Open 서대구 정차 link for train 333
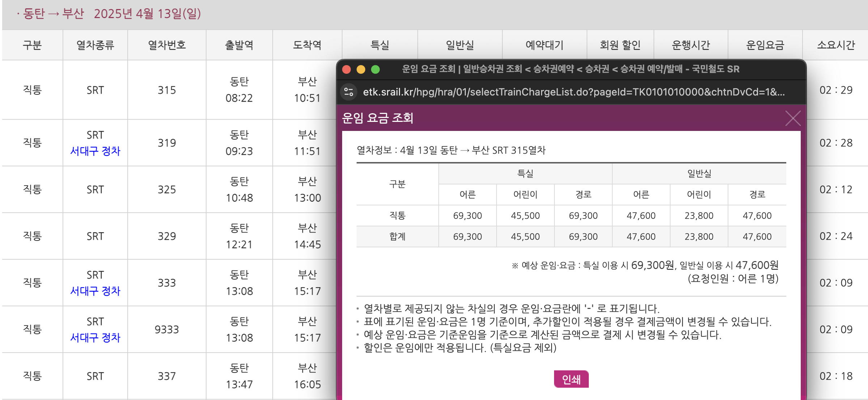 95,291
